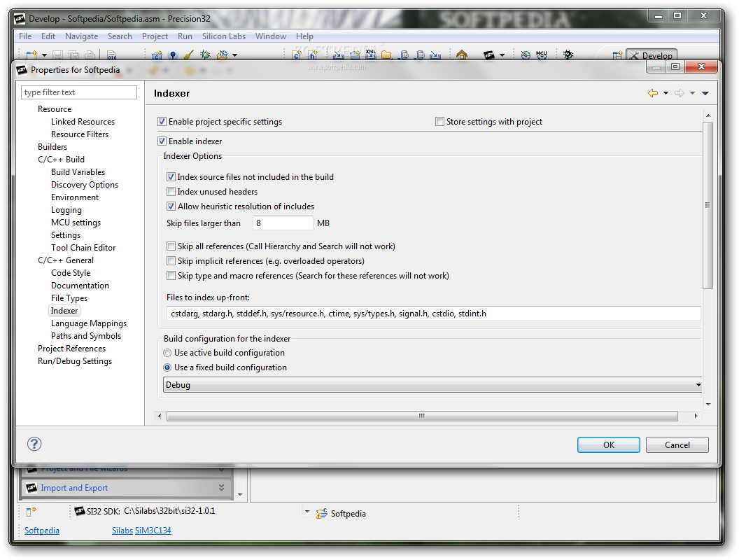The width and height of the screenshot is (739, 560).
Task: Open the forward history dropdown arrow
Action: click(x=692, y=93)
